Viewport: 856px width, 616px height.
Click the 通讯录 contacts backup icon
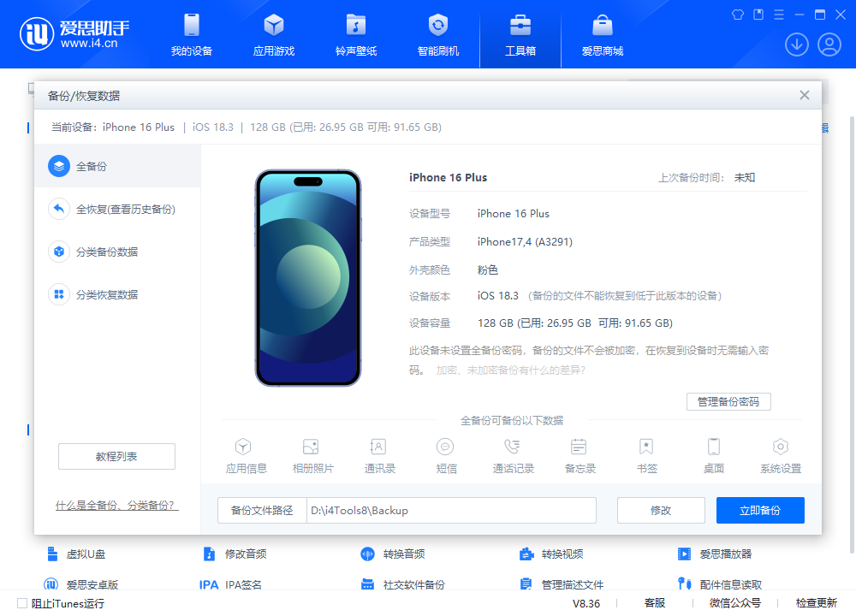tap(378, 453)
